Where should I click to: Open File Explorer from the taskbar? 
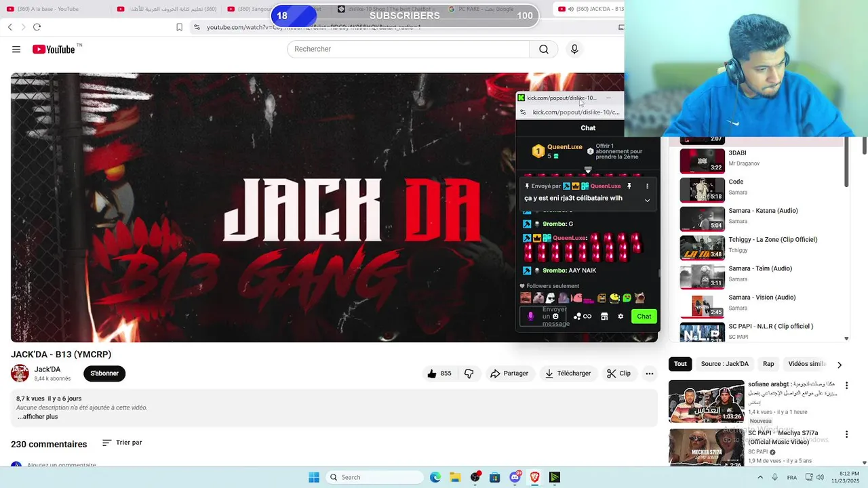click(x=455, y=477)
